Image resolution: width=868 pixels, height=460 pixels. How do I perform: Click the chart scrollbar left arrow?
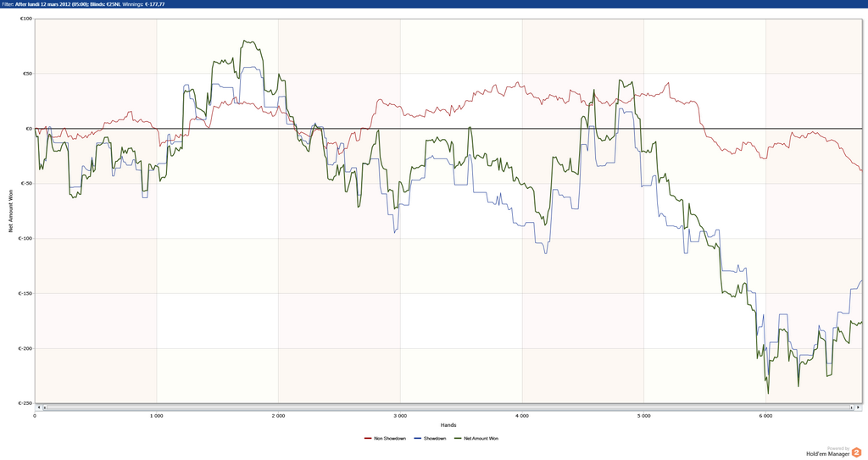click(39, 407)
